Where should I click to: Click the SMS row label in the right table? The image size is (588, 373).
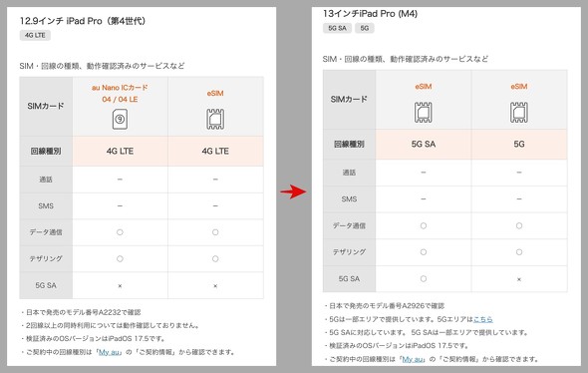coord(349,199)
